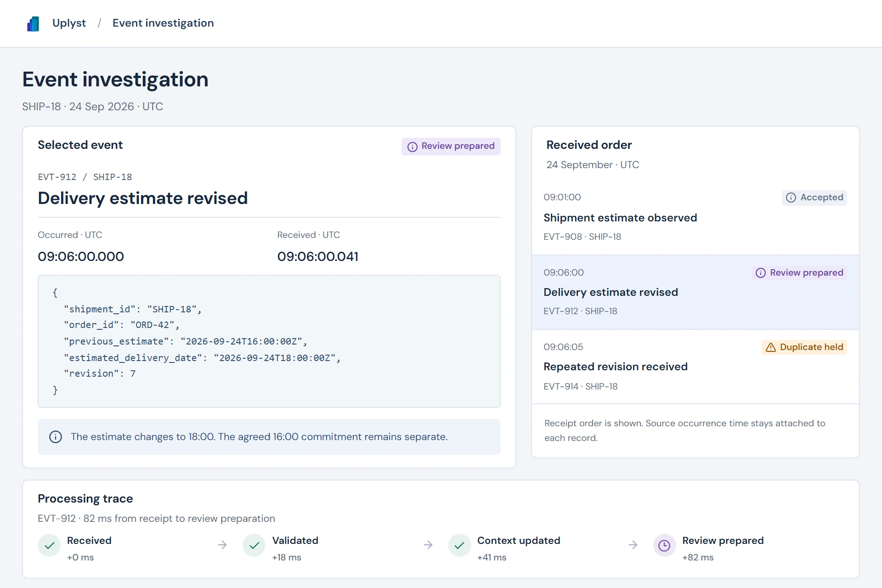Click the received time 09:06:00.041
The image size is (882, 588).
pyautogui.click(x=318, y=256)
